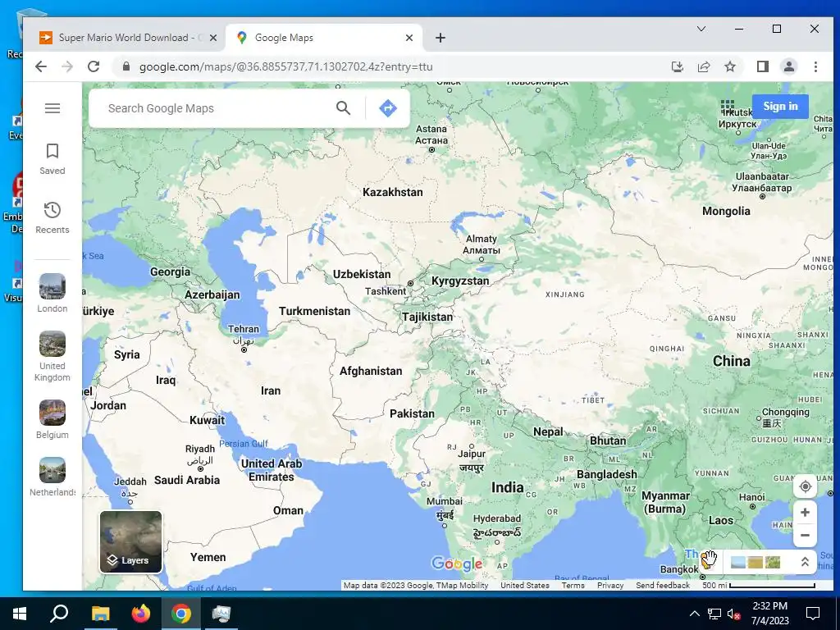
Task: Open Recents history in the sidebar
Action: [52, 217]
